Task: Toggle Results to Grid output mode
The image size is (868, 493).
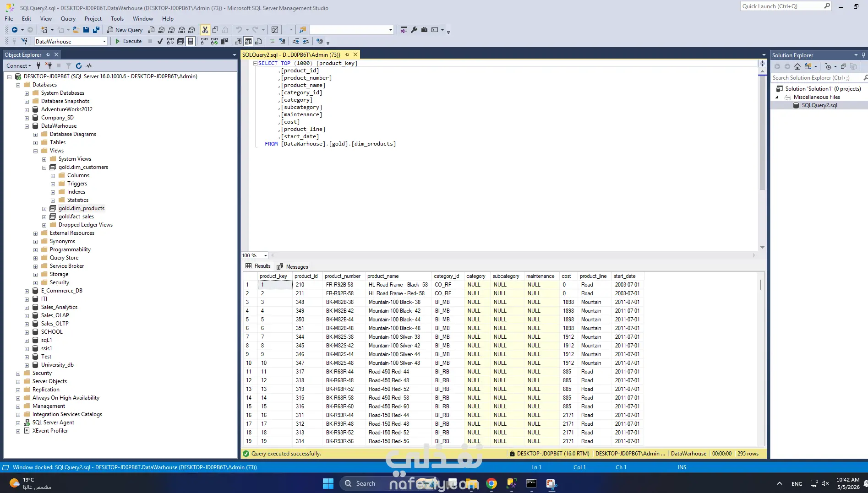Action: (248, 41)
